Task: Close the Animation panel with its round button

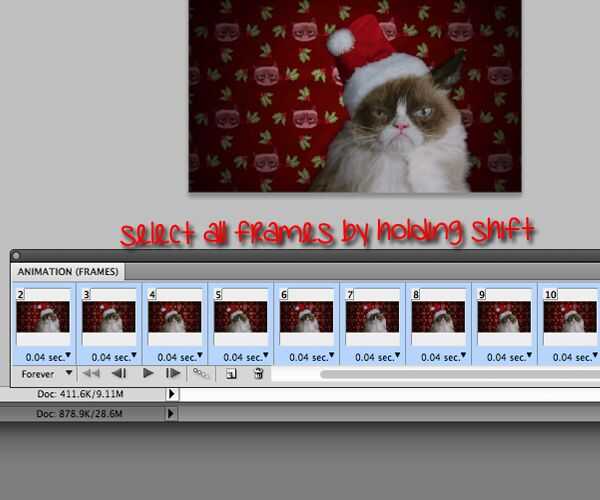Action: [16, 256]
